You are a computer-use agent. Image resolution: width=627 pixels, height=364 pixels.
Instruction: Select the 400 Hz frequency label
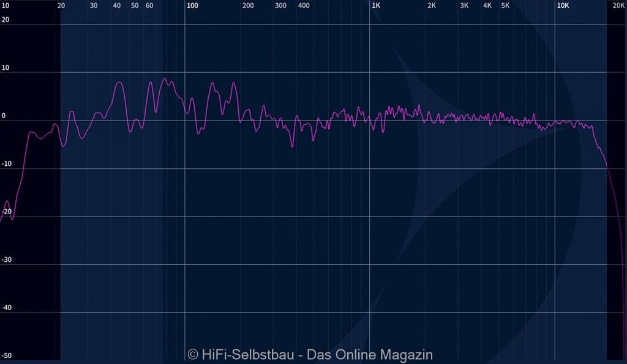coord(304,6)
